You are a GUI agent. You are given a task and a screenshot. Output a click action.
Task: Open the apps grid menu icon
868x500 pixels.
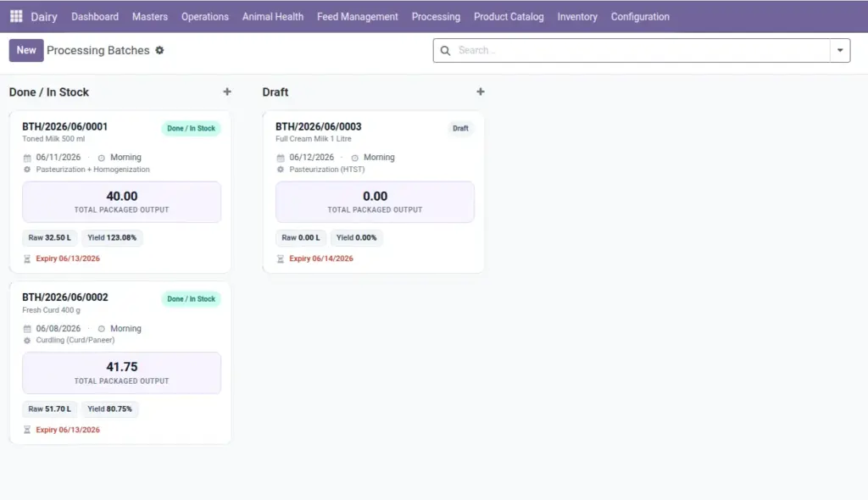(16, 17)
